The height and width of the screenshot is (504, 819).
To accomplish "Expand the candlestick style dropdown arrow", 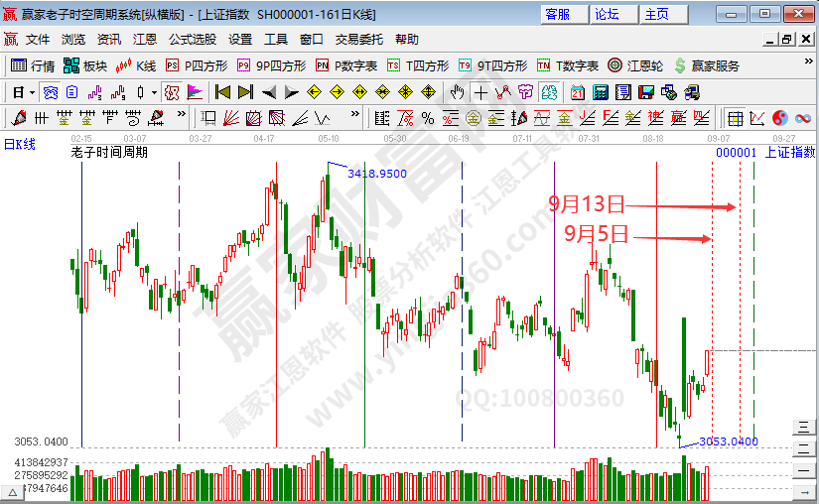I will coord(153,92).
